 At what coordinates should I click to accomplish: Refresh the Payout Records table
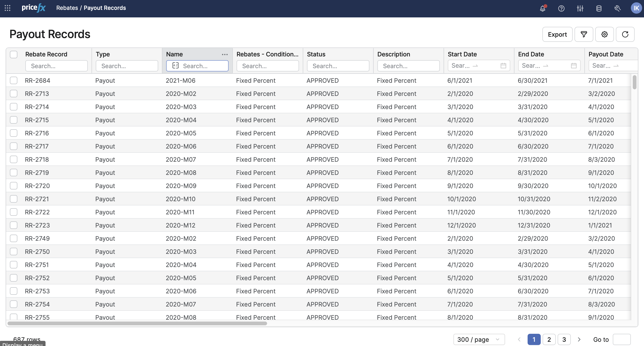[x=625, y=34]
